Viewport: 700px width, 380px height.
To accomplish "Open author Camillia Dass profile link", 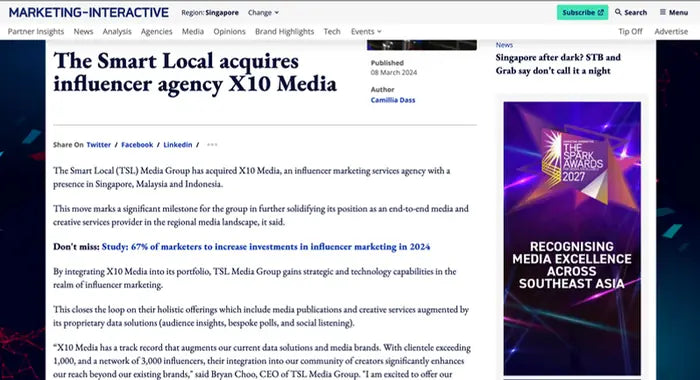I will (393, 100).
